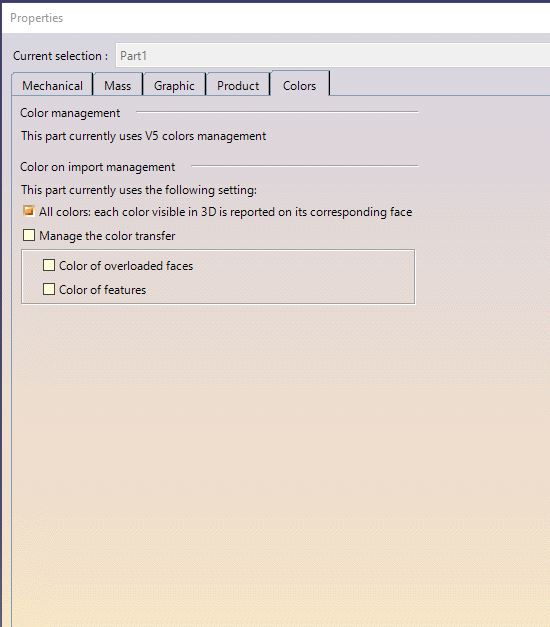Tick the Color of features checkbox
This screenshot has height=627, width=550.
49,289
